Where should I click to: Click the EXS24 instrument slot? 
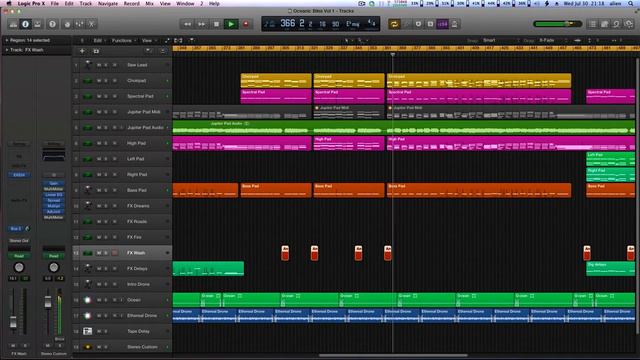coord(19,175)
